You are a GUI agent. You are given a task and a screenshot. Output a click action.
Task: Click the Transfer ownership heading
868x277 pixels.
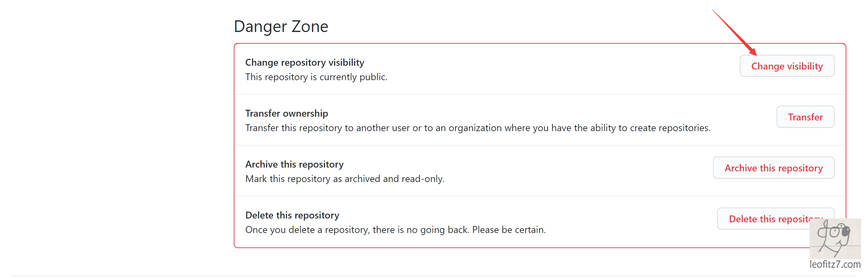point(287,113)
